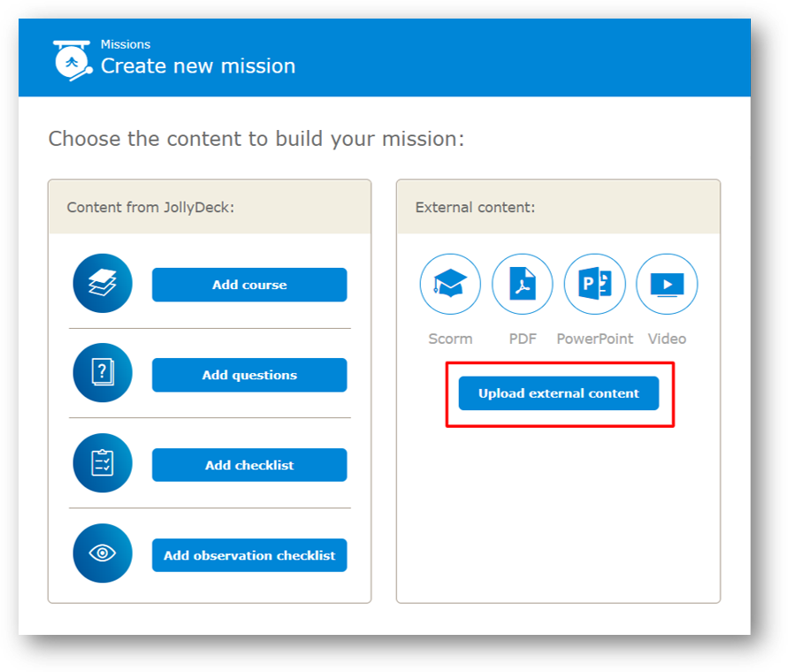
Task: Click the checklist clipboard icon
Action: click(x=102, y=463)
